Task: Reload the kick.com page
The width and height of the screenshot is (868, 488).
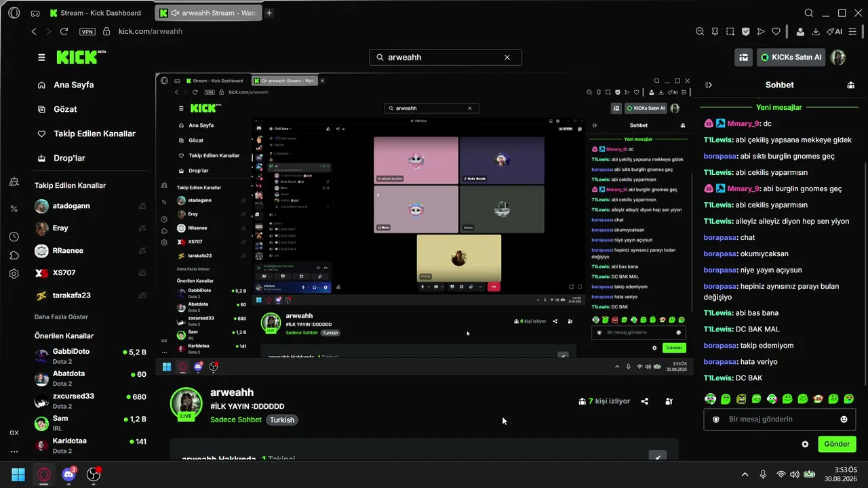Action: coord(64,31)
